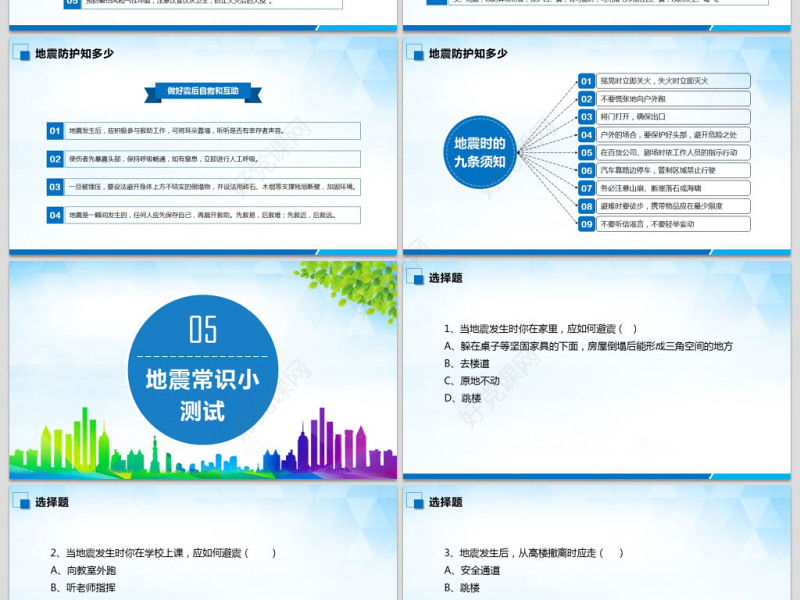
Task: Click the blue progress bar under question two
Action: coord(200,596)
